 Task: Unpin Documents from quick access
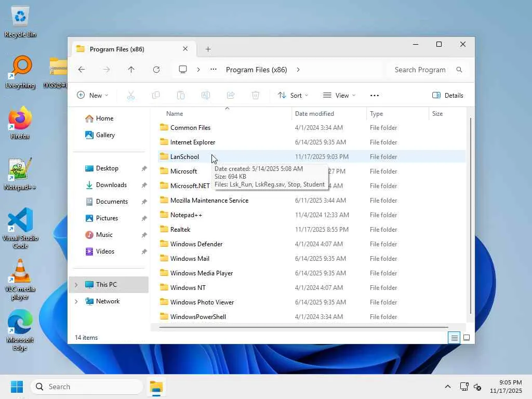(x=144, y=202)
